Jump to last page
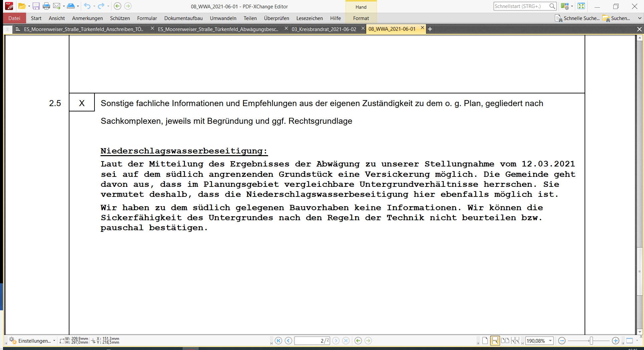Image resolution: width=644 pixels, height=350 pixels. (x=346, y=341)
